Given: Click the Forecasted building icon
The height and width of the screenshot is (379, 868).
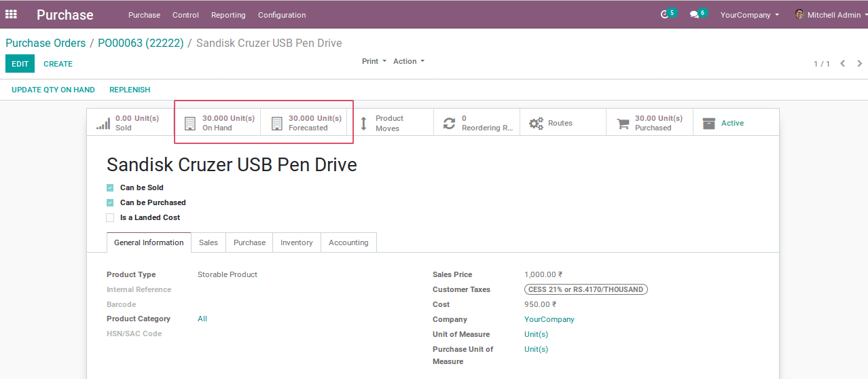Looking at the screenshot, I should pos(276,124).
